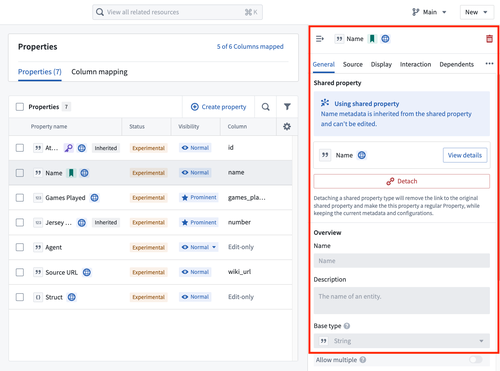Delete the property with the red trash icon

coord(489,39)
